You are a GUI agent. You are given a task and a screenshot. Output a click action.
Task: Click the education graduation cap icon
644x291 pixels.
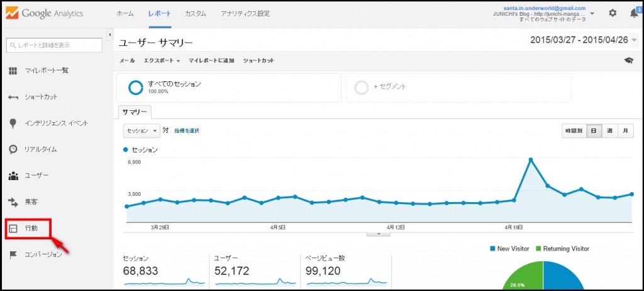[628, 60]
